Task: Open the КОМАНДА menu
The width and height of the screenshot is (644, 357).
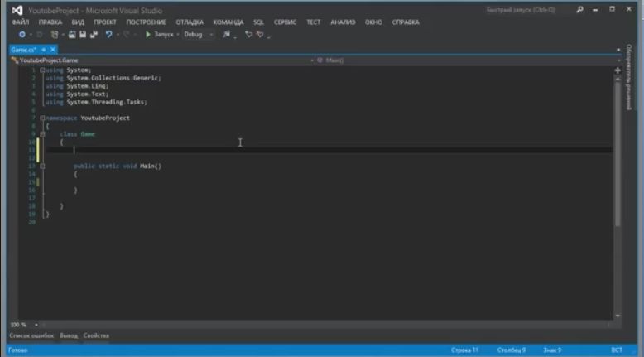Action: click(228, 22)
